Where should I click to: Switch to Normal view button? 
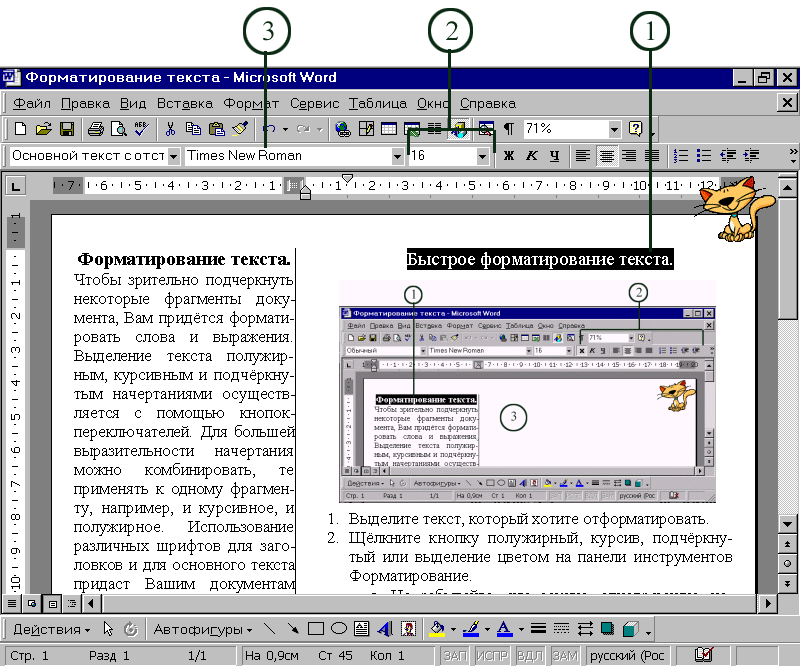tap(11, 604)
